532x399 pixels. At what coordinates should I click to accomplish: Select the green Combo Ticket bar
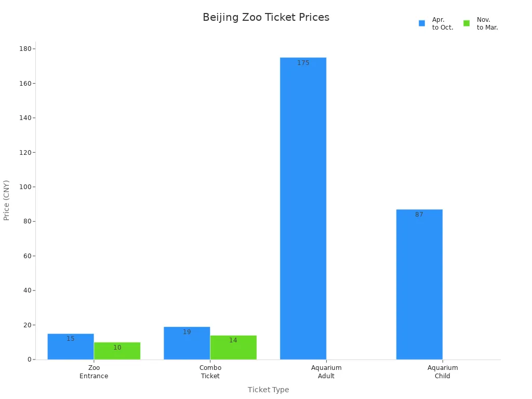233,347
